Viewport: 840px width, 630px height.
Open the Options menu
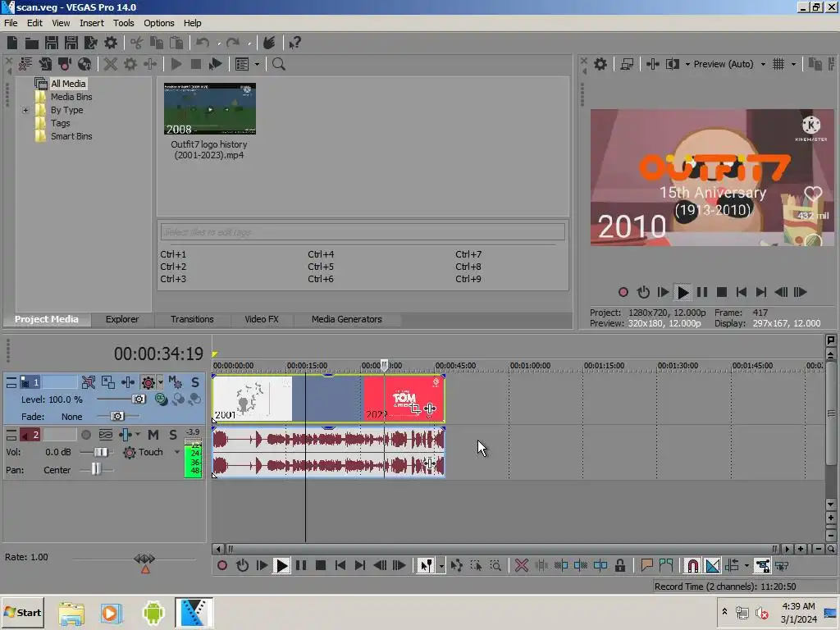(x=158, y=23)
